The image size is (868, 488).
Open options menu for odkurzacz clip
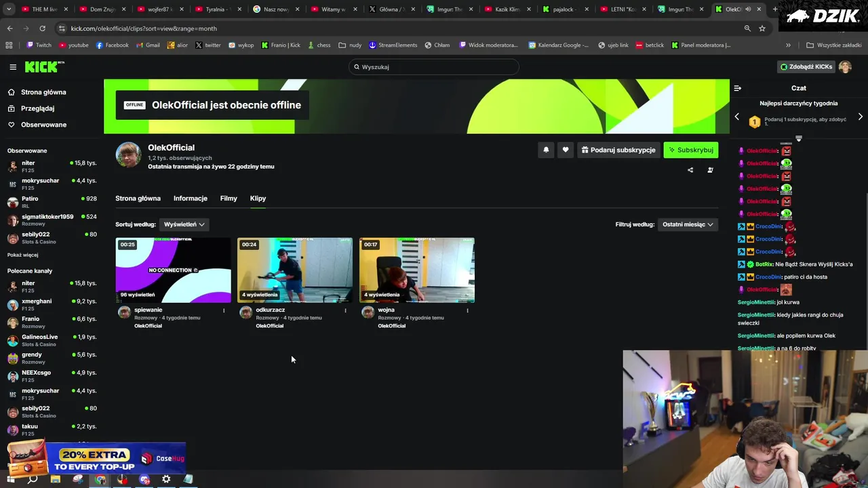click(345, 310)
